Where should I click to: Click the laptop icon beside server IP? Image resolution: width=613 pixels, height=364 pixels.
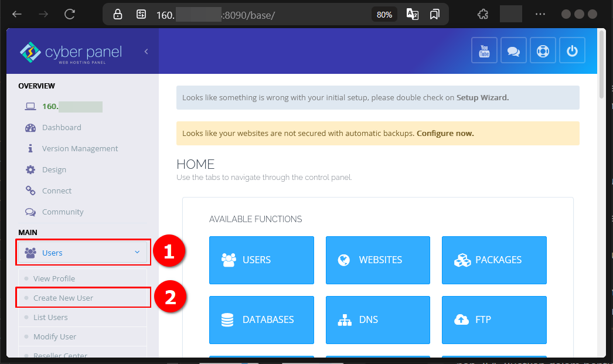(x=30, y=106)
